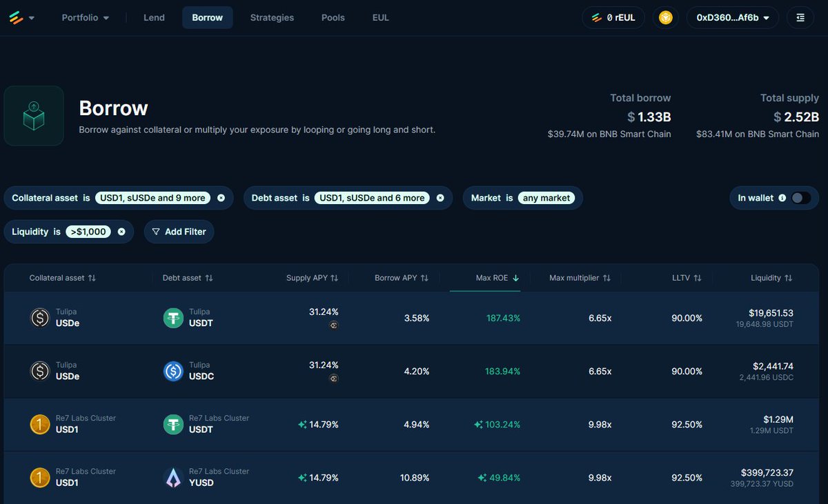Select the Borrow tab

pyautogui.click(x=208, y=18)
